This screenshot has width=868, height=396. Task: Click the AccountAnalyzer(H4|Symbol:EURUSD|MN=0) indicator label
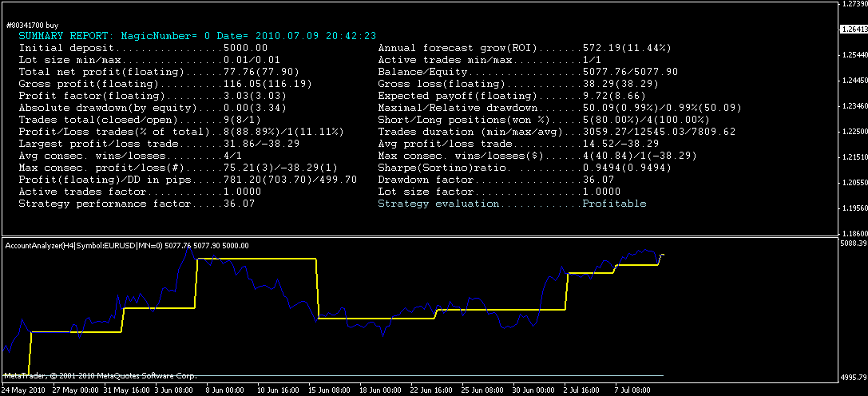126,245
